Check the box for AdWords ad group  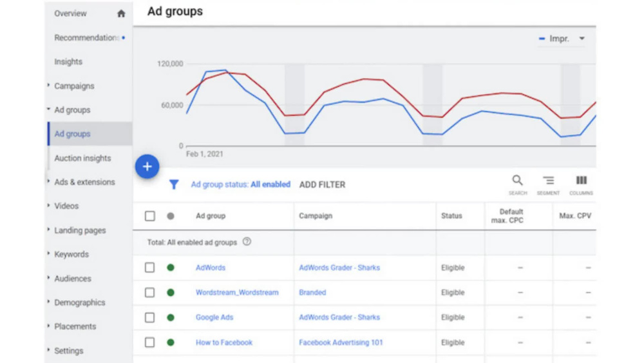(x=150, y=268)
